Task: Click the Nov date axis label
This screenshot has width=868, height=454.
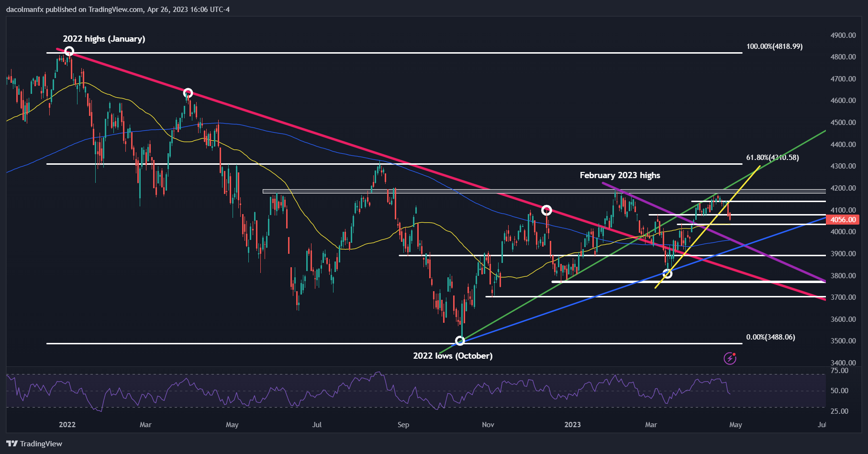Action: click(x=488, y=425)
